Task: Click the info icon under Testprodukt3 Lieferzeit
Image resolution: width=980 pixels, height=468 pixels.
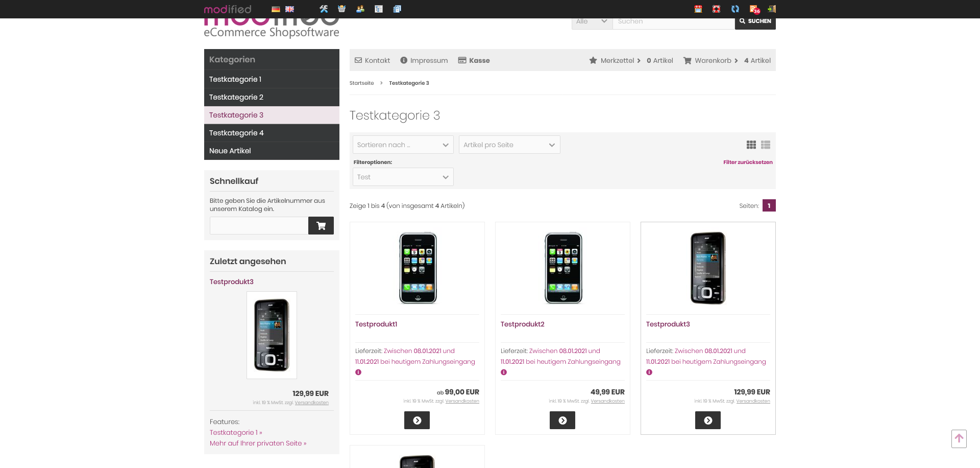Action: pyautogui.click(x=649, y=372)
